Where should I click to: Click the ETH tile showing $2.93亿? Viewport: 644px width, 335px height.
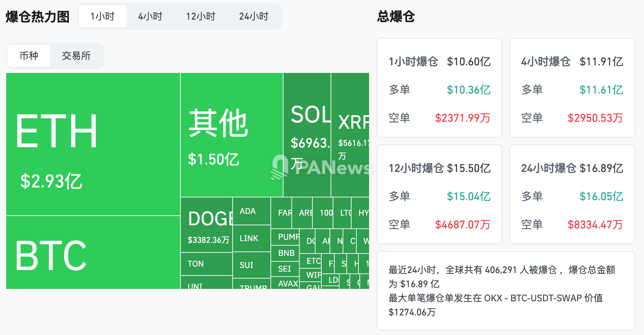click(x=93, y=144)
